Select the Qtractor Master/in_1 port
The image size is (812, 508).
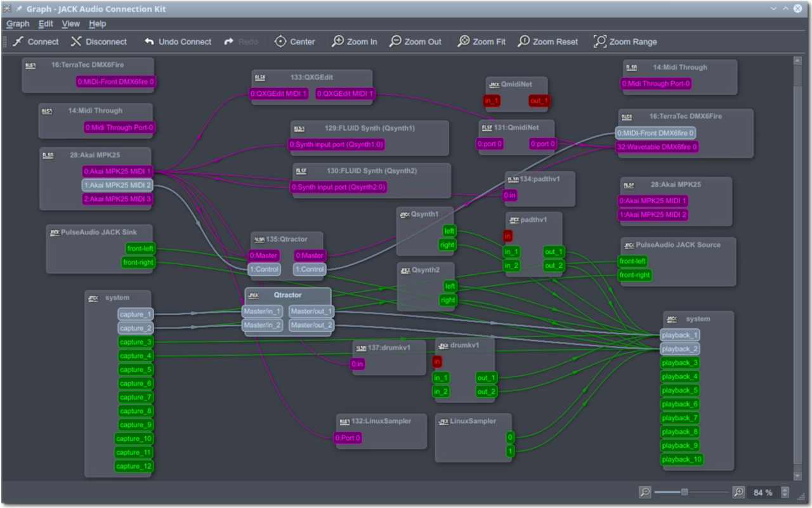262,311
